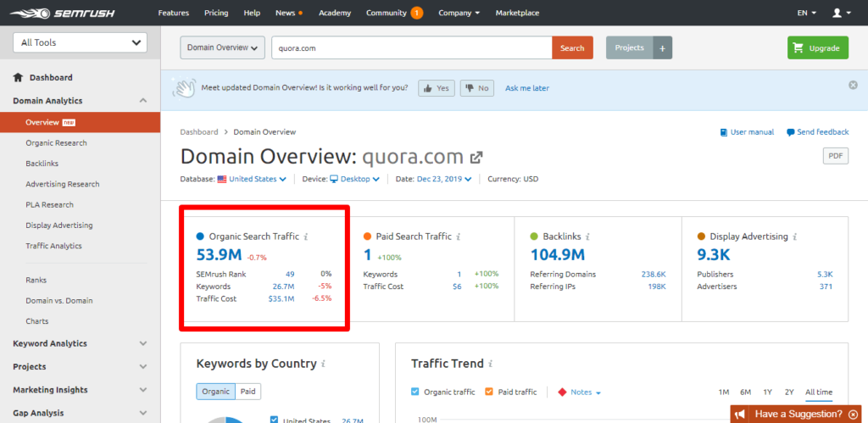This screenshot has height=423, width=868.
Task: Open the Dec 23, 2019 date dropdown
Action: 444,179
